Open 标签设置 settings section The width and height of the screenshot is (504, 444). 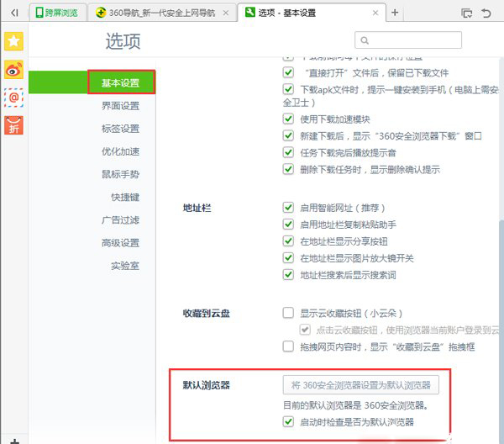coord(120,129)
